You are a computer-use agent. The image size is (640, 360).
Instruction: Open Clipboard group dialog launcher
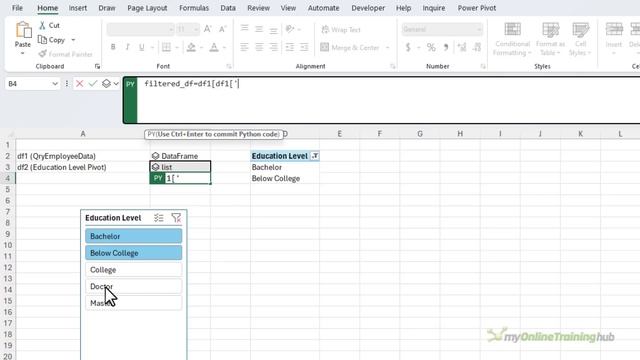97,66
